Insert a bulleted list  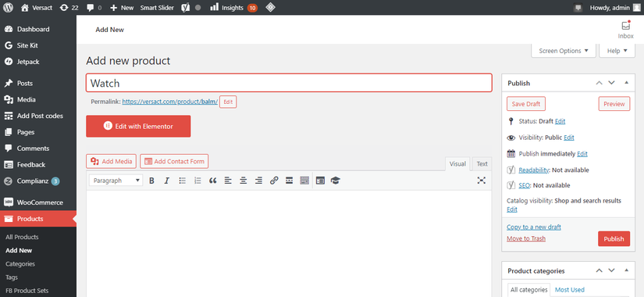(x=183, y=181)
